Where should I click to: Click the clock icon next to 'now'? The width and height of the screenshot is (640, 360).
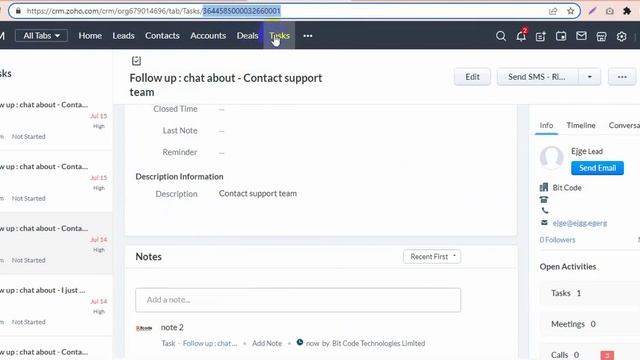[300, 342]
